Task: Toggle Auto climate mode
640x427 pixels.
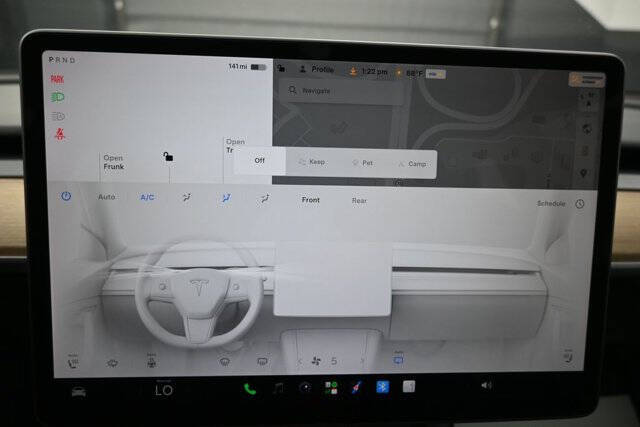Action: [x=107, y=197]
